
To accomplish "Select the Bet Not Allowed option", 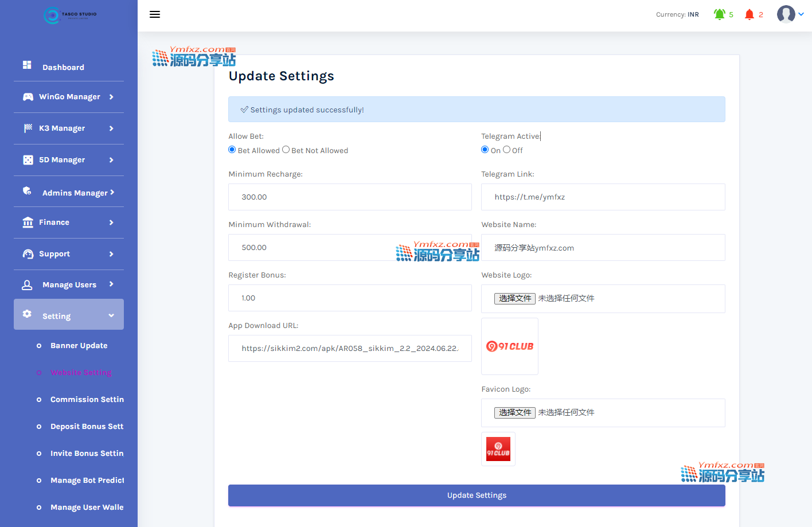I will pyautogui.click(x=286, y=150).
